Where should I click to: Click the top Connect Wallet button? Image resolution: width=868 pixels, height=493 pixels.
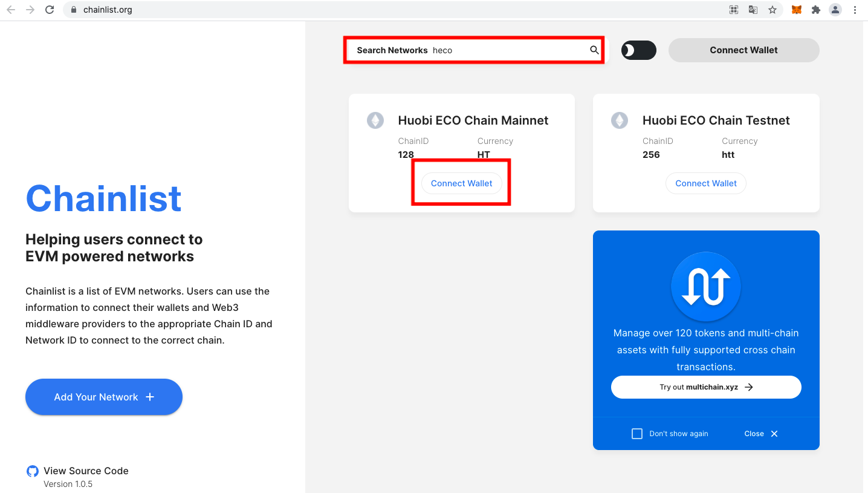pos(743,50)
